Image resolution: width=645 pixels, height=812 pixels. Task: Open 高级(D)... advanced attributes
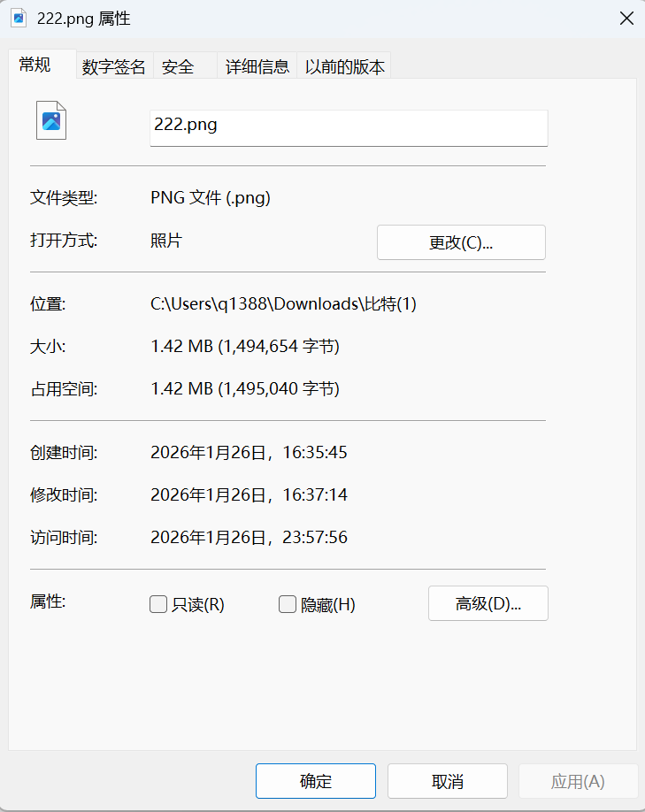tap(488, 603)
